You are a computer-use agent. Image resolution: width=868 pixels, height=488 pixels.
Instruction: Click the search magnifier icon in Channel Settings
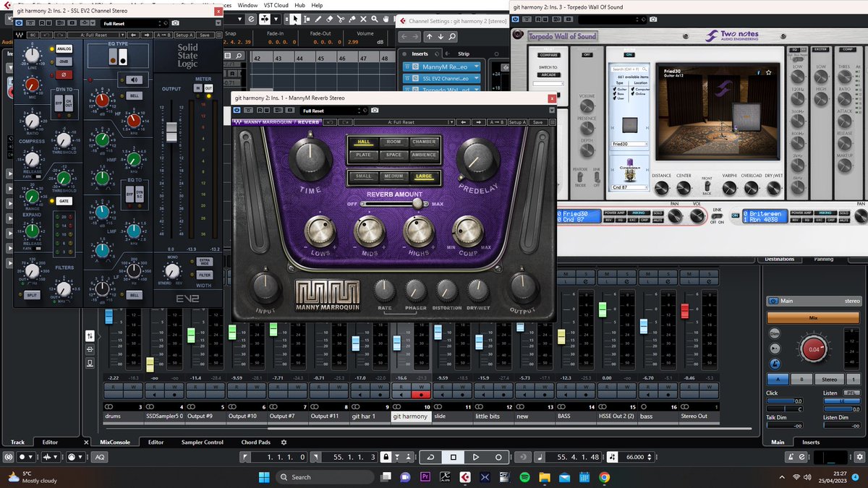[452, 37]
